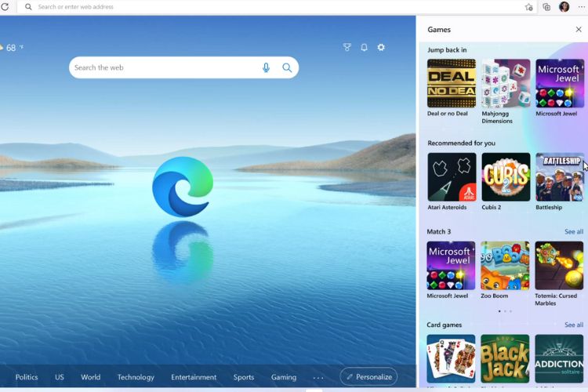Open the solitaire playing cards game tile

(451, 358)
